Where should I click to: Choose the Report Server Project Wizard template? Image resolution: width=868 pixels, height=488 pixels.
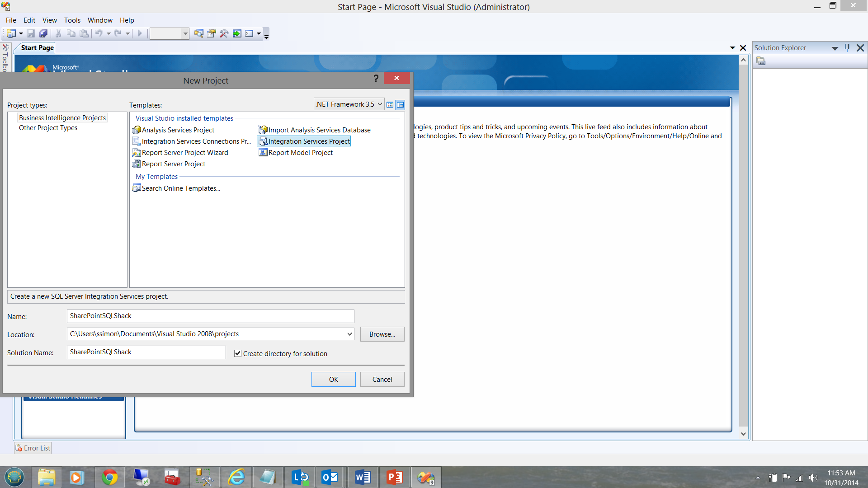pyautogui.click(x=184, y=153)
